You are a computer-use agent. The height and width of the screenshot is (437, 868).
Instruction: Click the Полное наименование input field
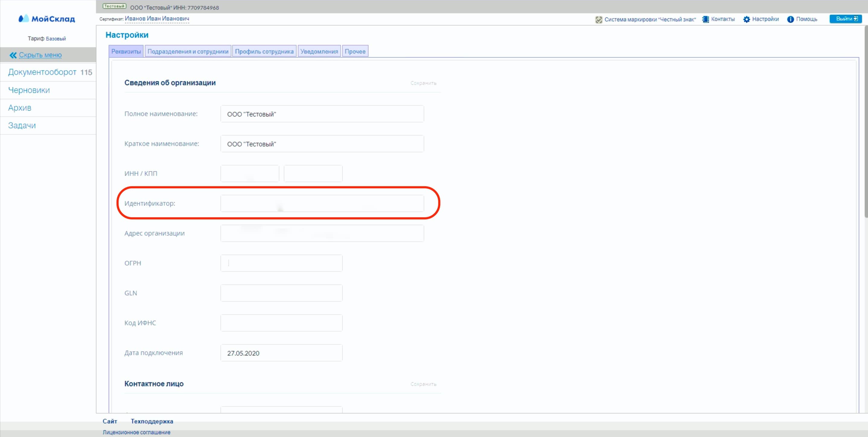(322, 114)
